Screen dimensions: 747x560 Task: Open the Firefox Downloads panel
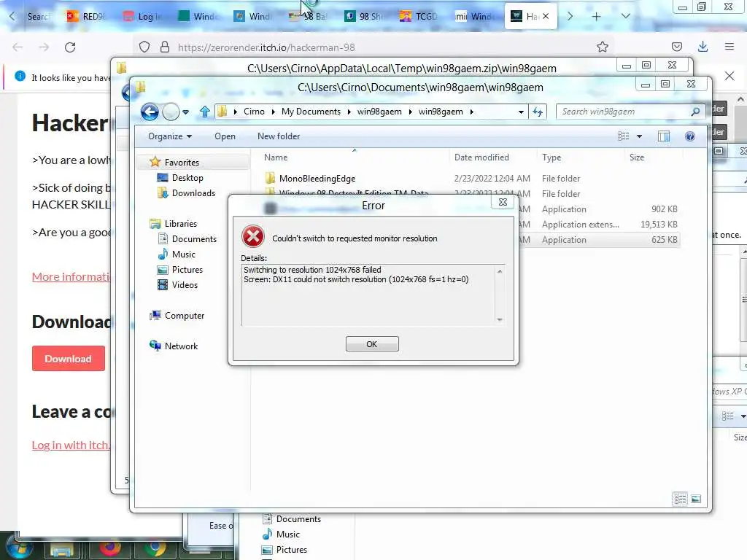[x=703, y=47]
